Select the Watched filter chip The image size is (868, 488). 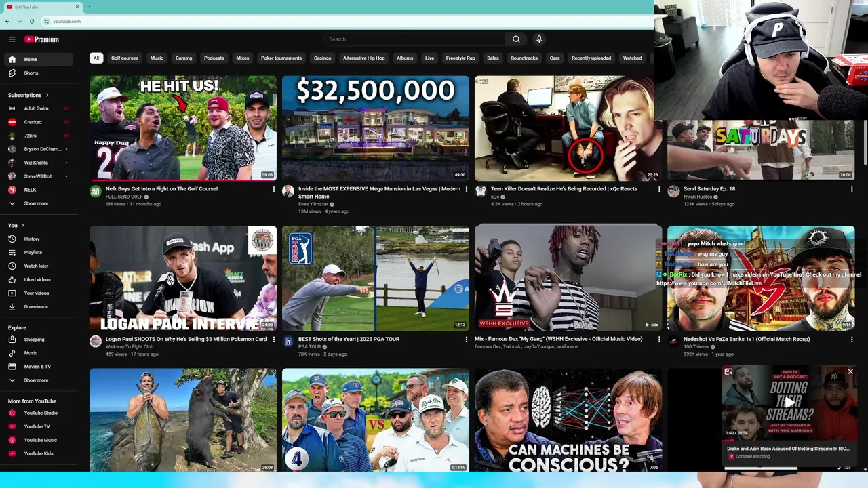633,58
